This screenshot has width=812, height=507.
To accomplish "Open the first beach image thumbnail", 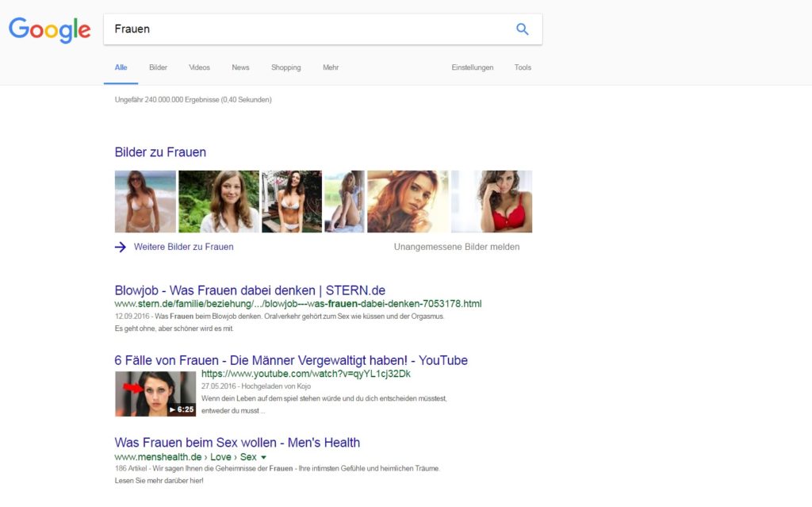I will (x=146, y=202).
